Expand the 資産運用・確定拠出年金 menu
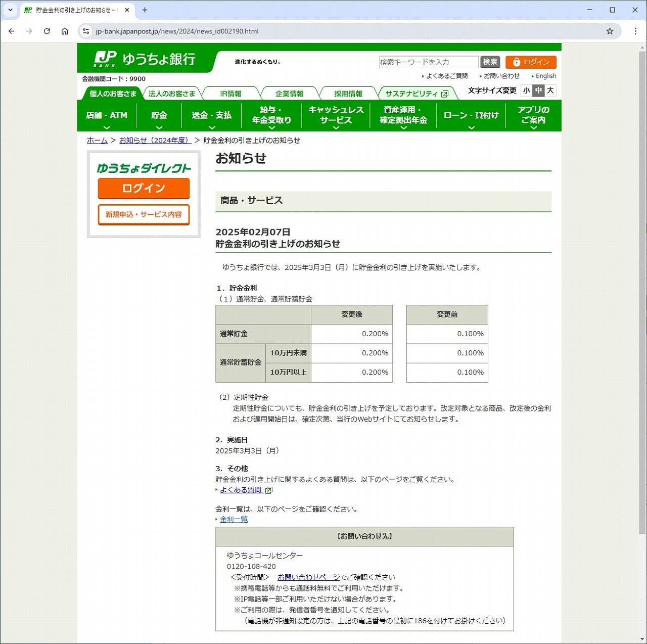This screenshot has height=644, width=647. 403,116
